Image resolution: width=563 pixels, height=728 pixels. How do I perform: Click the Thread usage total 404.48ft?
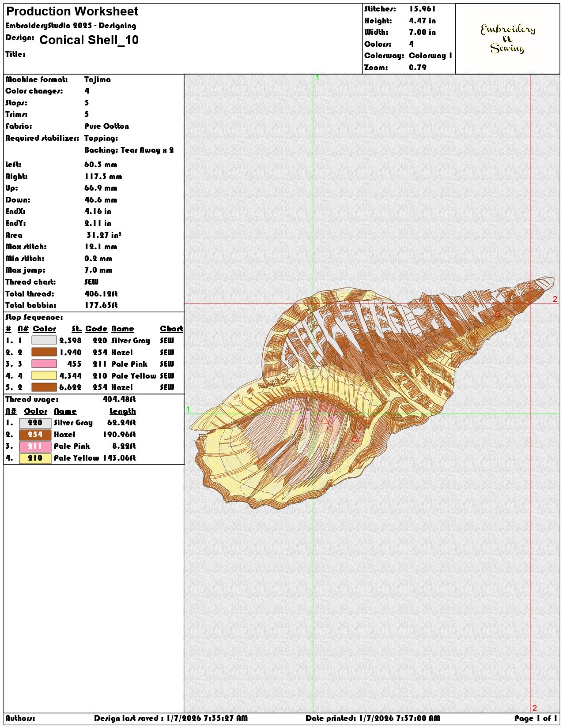[119, 399]
